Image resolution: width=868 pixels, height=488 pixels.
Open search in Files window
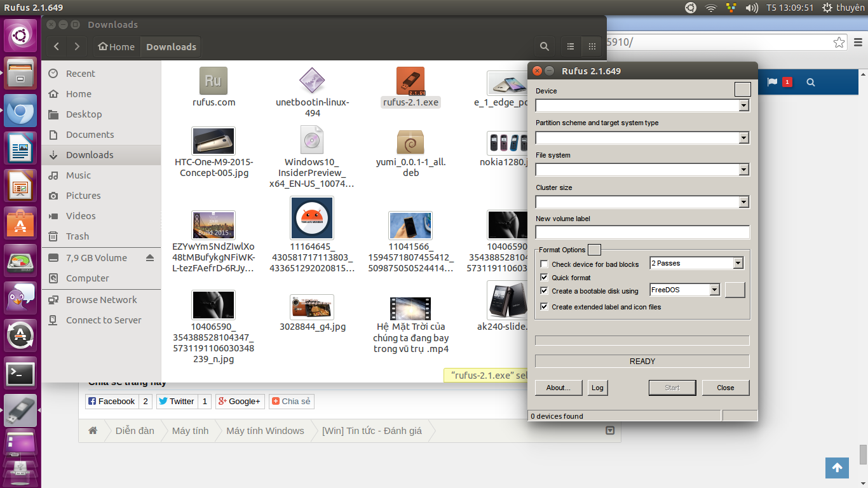(545, 46)
